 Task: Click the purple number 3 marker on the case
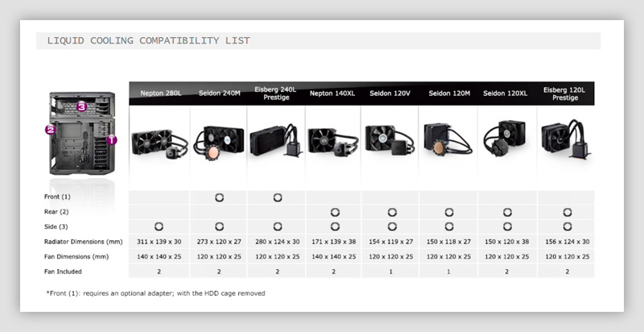click(x=81, y=106)
